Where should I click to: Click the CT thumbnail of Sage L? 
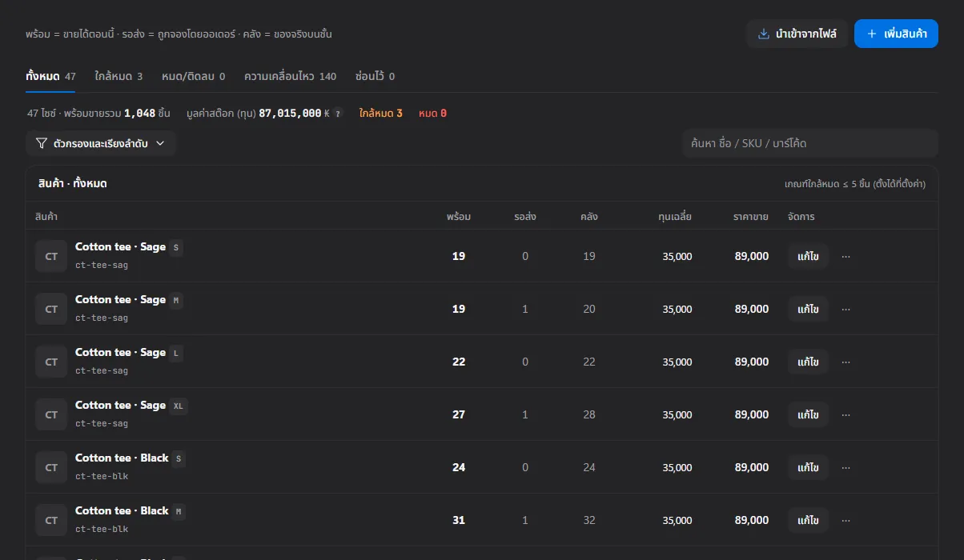click(x=51, y=362)
